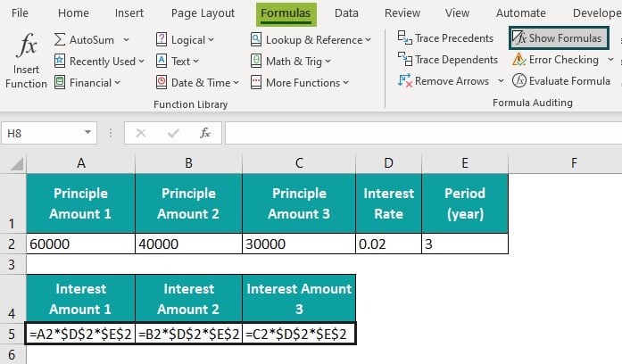Click the Interest Amount 3 header cell
Viewport: 622px width, 364px height.
tap(299, 298)
